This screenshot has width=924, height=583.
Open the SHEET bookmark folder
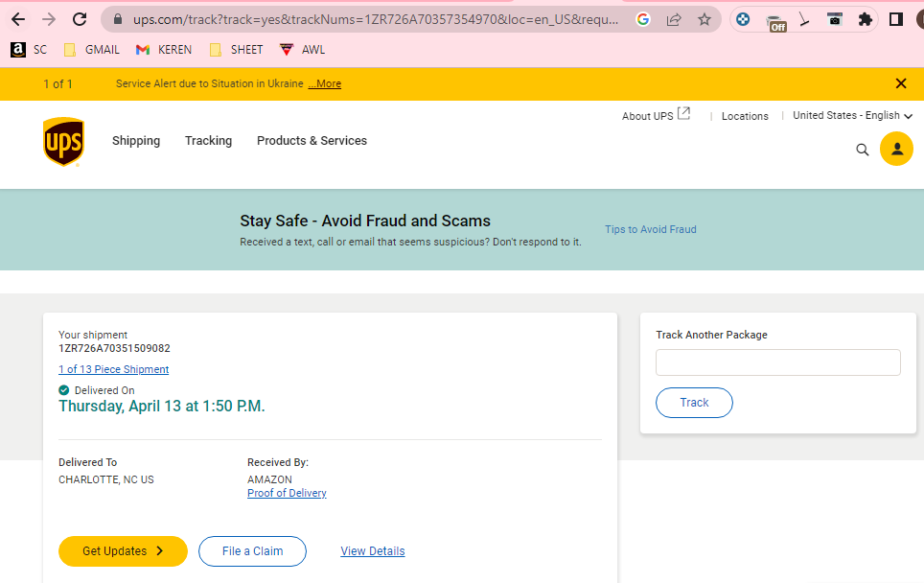(x=237, y=50)
